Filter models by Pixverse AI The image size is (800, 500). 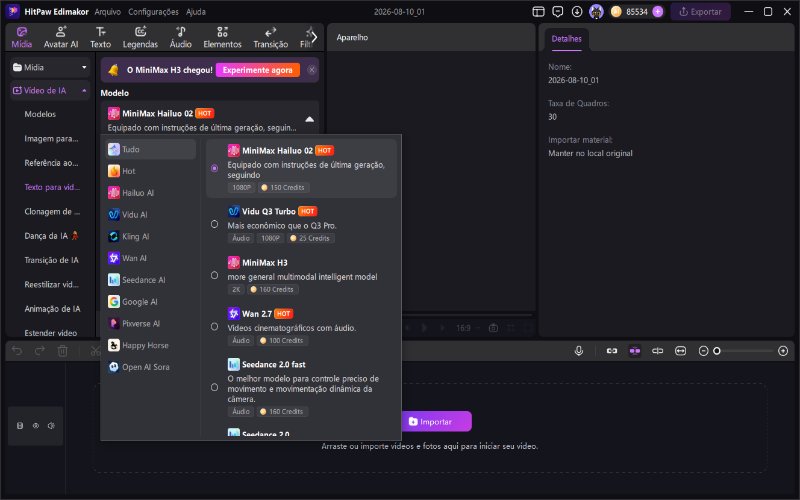click(151, 323)
